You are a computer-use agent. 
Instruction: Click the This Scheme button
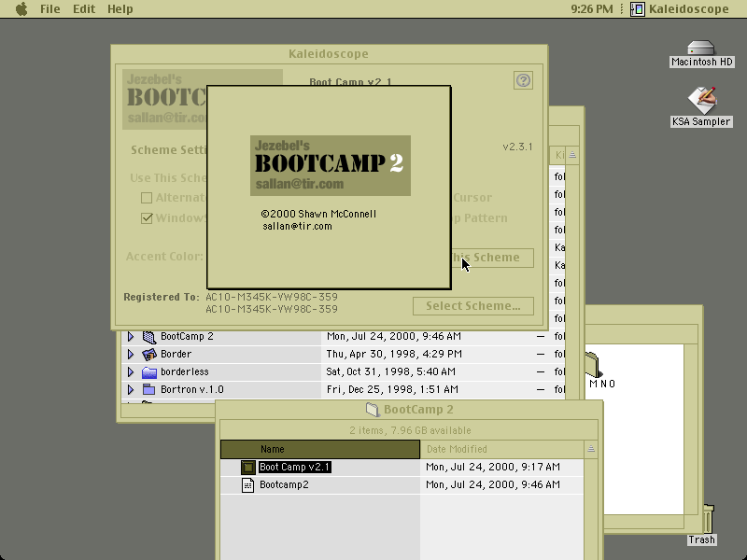[492, 258]
